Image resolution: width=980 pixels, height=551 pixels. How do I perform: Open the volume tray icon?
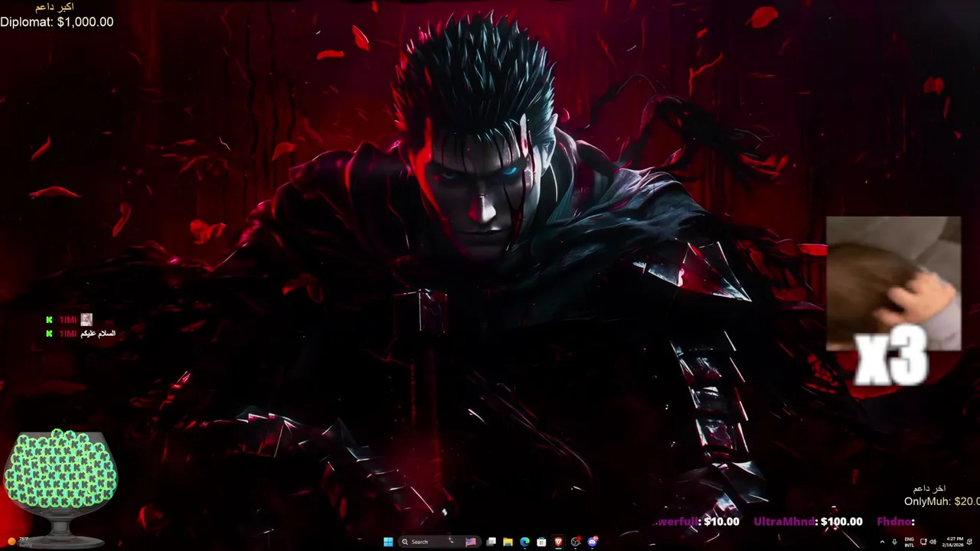933,542
